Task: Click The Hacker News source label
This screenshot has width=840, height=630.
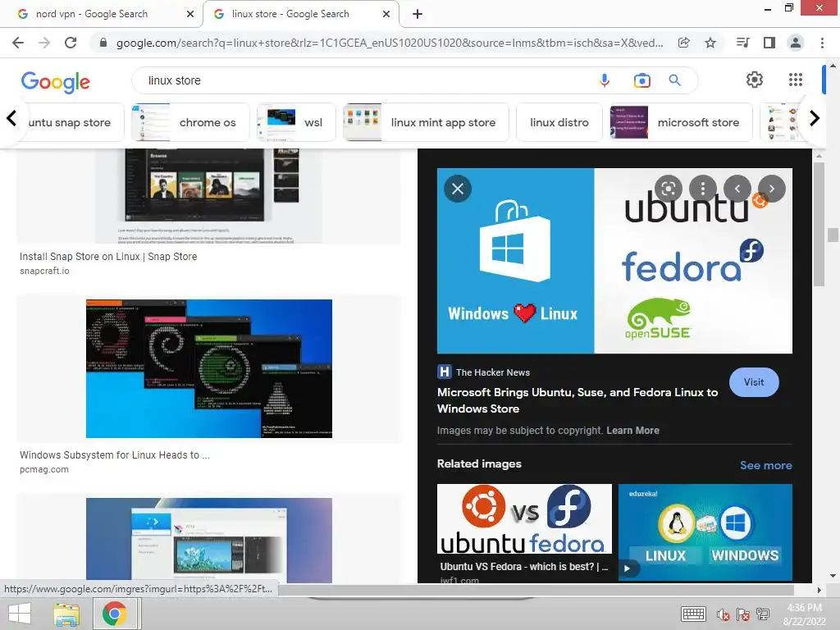Action: (x=493, y=372)
